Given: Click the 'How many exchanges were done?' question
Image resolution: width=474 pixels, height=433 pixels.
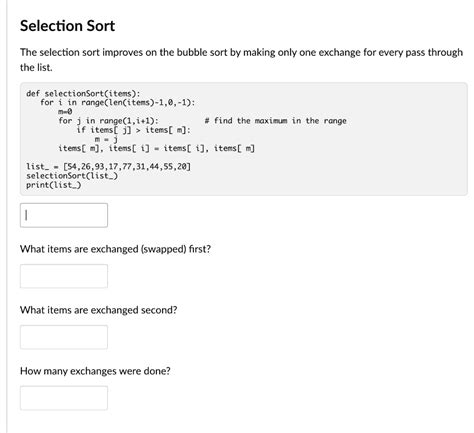Looking at the screenshot, I should tap(95, 371).
